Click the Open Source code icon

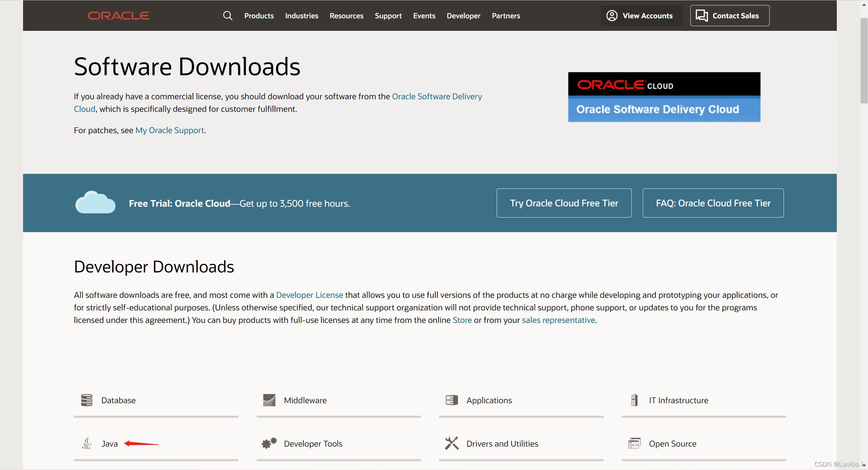(x=634, y=443)
